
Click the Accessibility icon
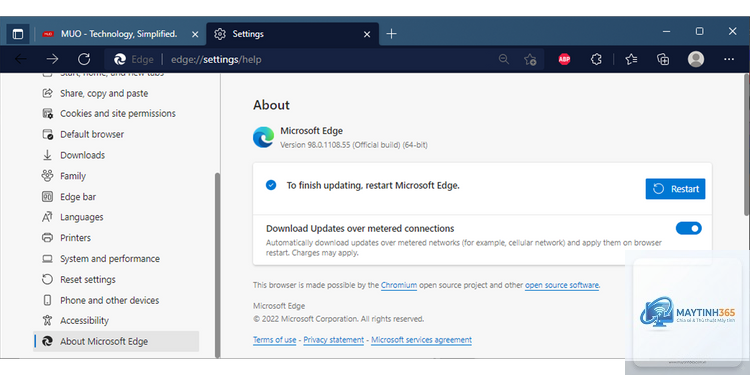pos(47,320)
